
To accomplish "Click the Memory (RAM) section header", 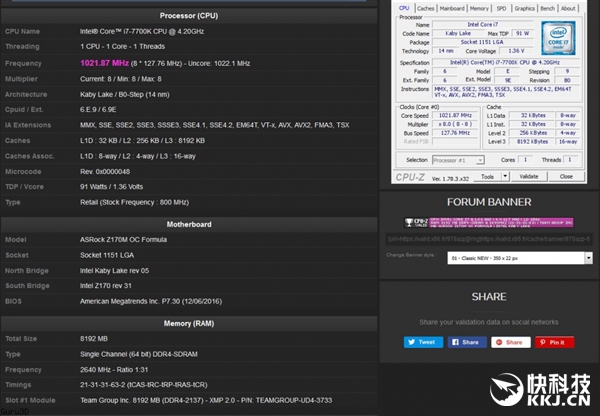I will tap(189, 323).
